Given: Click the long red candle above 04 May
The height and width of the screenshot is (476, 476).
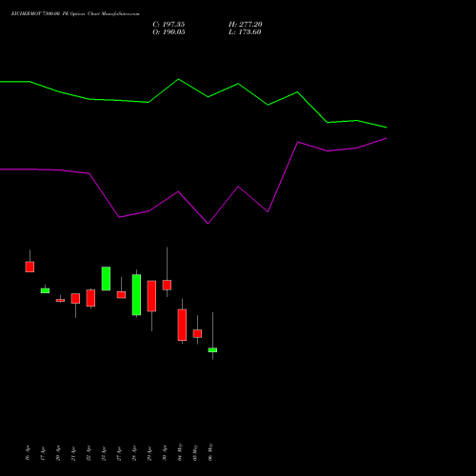Looking at the screenshot, I should click(182, 325).
